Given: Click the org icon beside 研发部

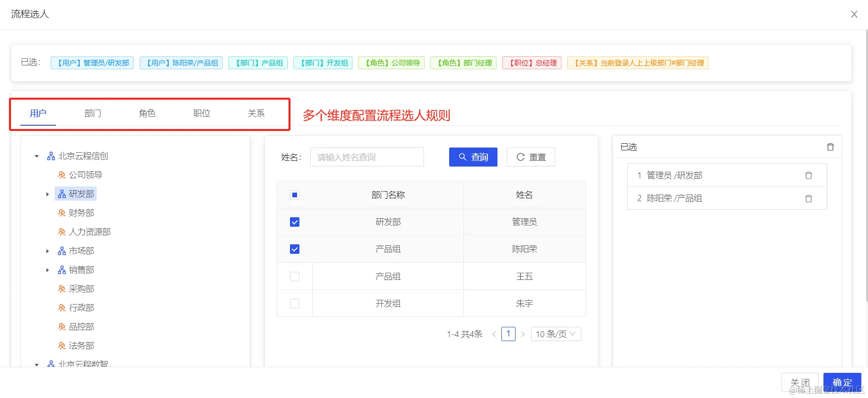Looking at the screenshot, I should coord(62,194).
